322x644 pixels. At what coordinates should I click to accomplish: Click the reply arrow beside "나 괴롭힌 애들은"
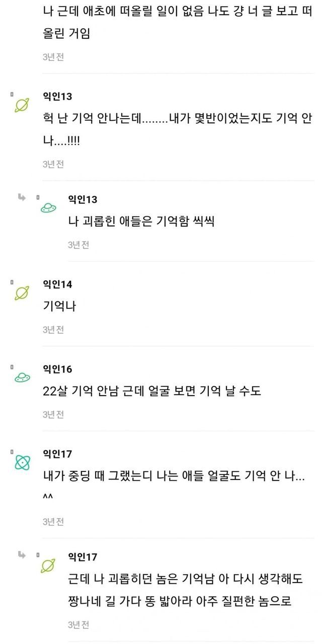pyautogui.click(x=22, y=197)
